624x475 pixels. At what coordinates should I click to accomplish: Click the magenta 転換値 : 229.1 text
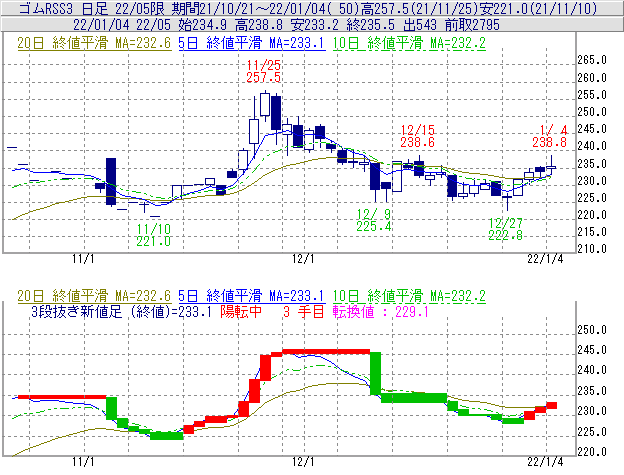(381, 311)
